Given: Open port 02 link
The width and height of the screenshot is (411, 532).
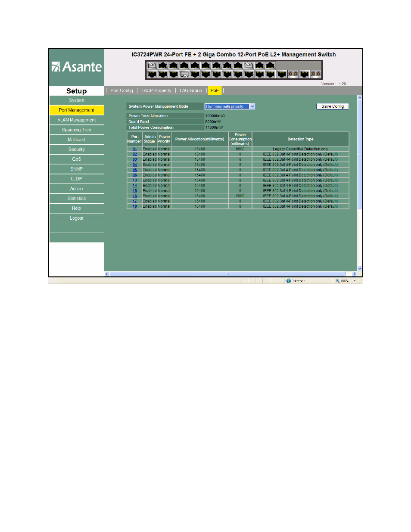Looking at the screenshot, I should click(x=135, y=154).
